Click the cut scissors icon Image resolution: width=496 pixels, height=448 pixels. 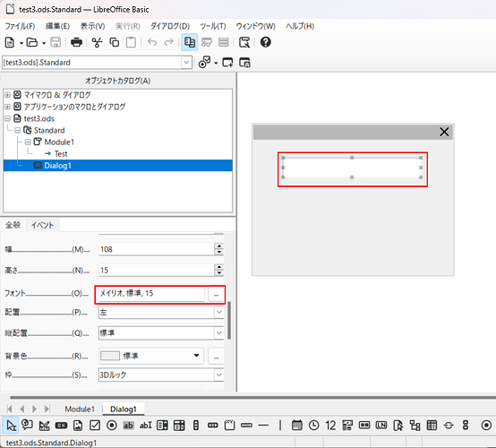(x=97, y=42)
